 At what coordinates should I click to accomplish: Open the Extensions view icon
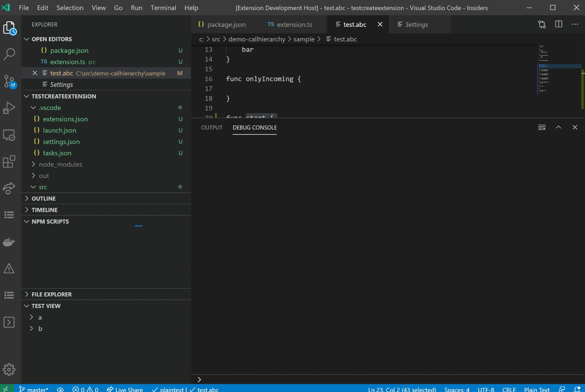9,162
